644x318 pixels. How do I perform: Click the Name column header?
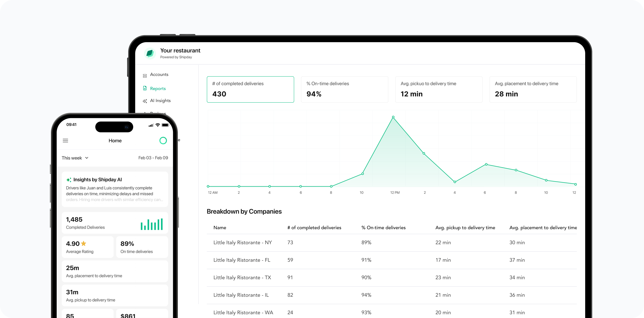pyautogui.click(x=220, y=228)
